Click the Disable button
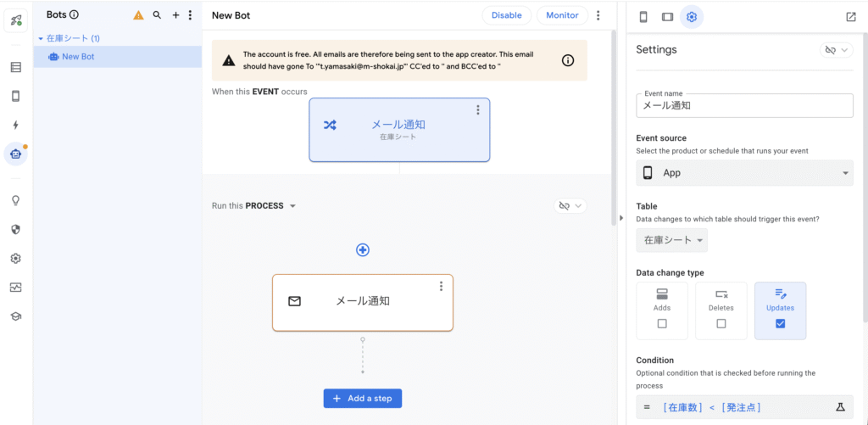Screen dimensions: 868x425 (507, 15)
